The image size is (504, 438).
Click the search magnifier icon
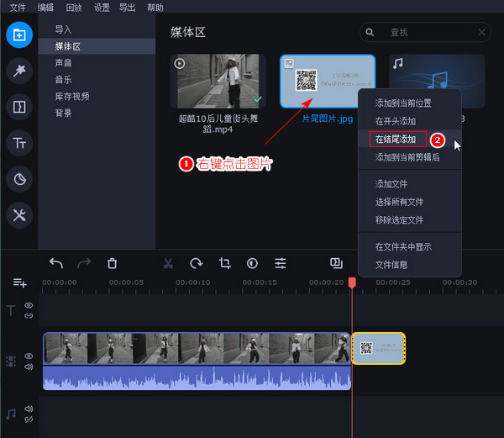tap(370, 32)
